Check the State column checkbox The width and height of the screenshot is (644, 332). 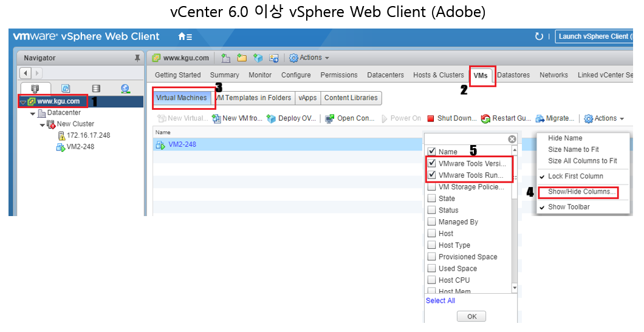(431, 198)
